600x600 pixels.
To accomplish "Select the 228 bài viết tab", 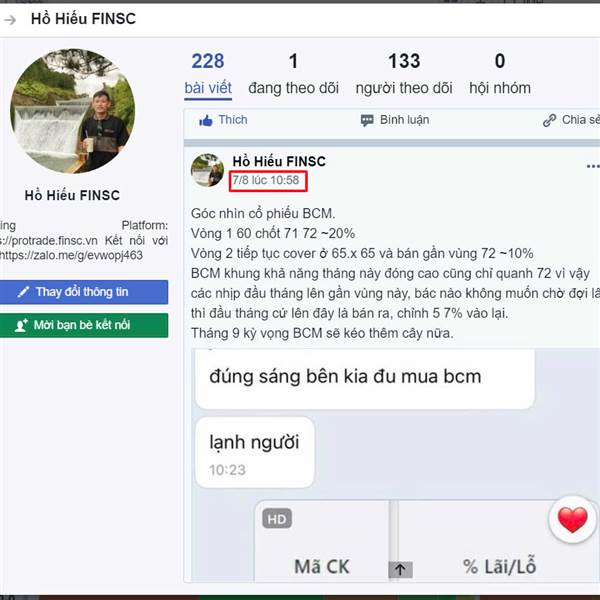I will coord(208,74).
